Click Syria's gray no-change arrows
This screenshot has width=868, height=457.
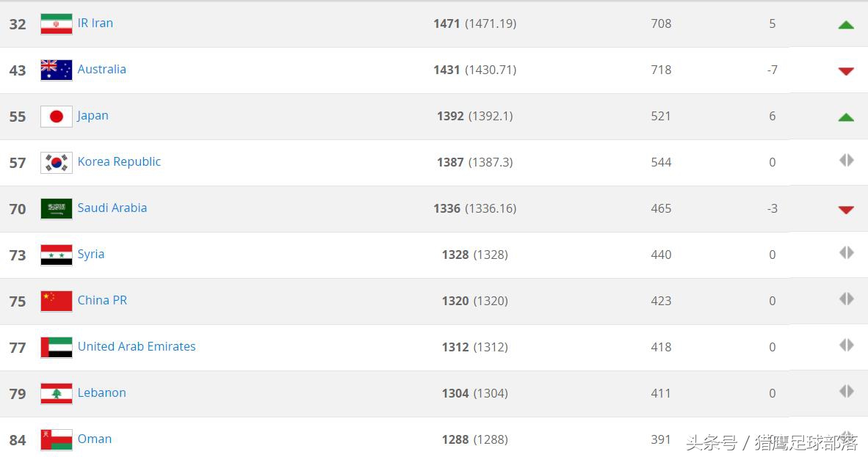[846, 253]
